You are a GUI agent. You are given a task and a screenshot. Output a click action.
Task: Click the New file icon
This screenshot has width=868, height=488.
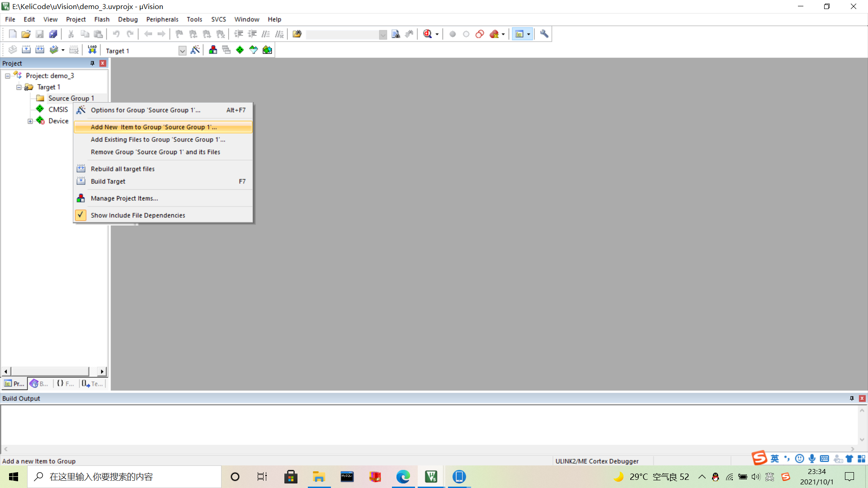pyautogui.click(x=13, y=34)
